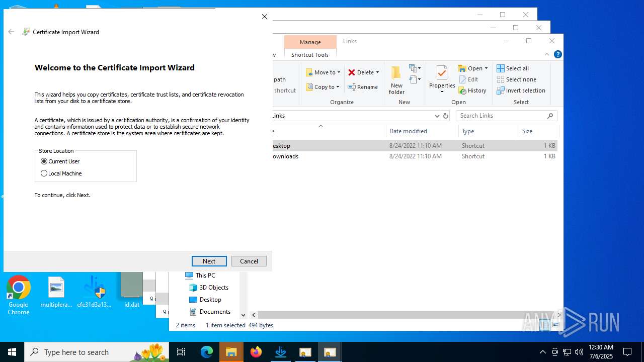The height and width of the screenshot is (362, 644).
Task: Click the search magnifier icon in Explorer
Action: coord(550,116)
